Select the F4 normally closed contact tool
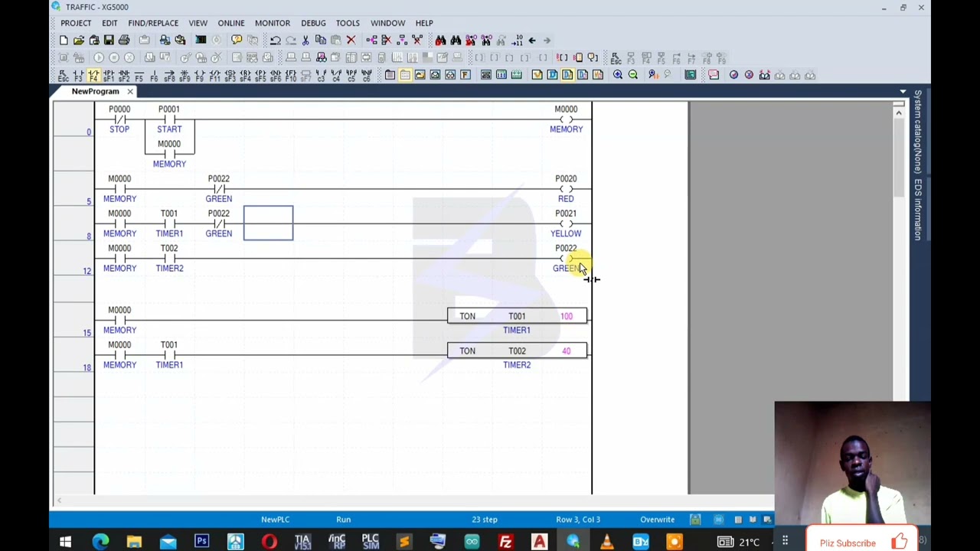Image resolution: width=980 pixels, height=551 pixels. (93, 75)
